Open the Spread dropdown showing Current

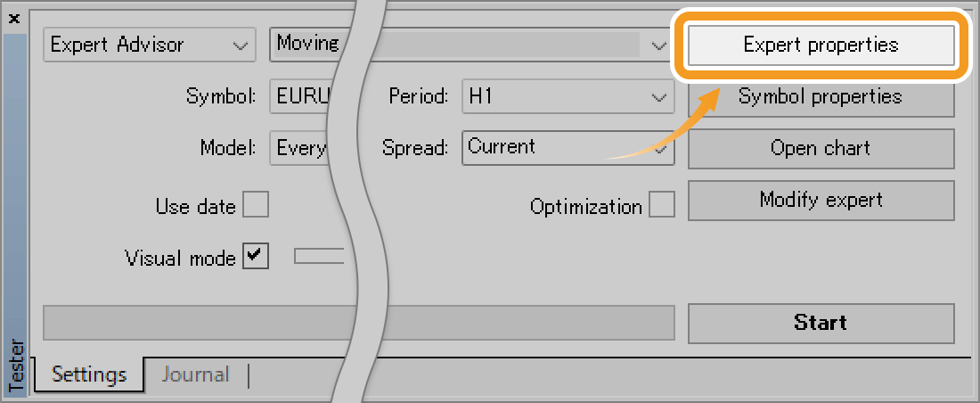point(568,148)
